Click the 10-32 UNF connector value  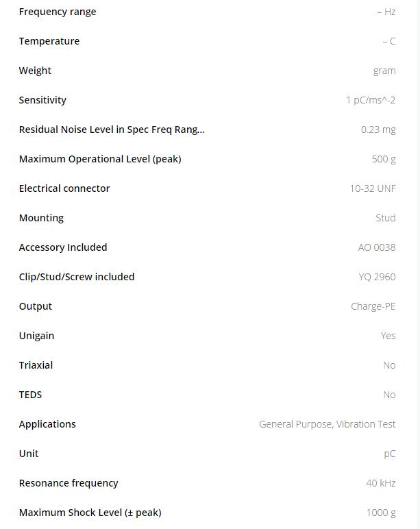(373, 188)
